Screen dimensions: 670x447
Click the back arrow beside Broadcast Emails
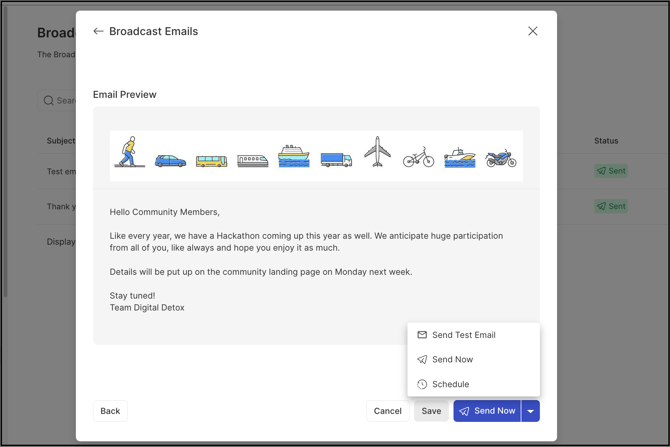pyautogui.click(x=98, y=32)
